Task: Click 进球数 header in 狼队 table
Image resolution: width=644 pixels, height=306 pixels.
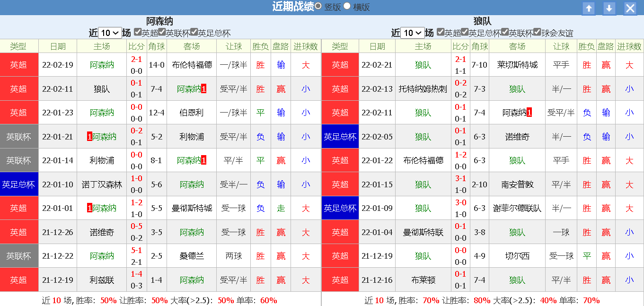Action: 629,46
